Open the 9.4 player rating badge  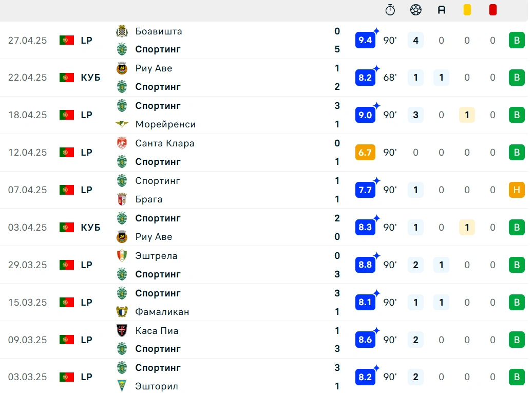point(366,40)
